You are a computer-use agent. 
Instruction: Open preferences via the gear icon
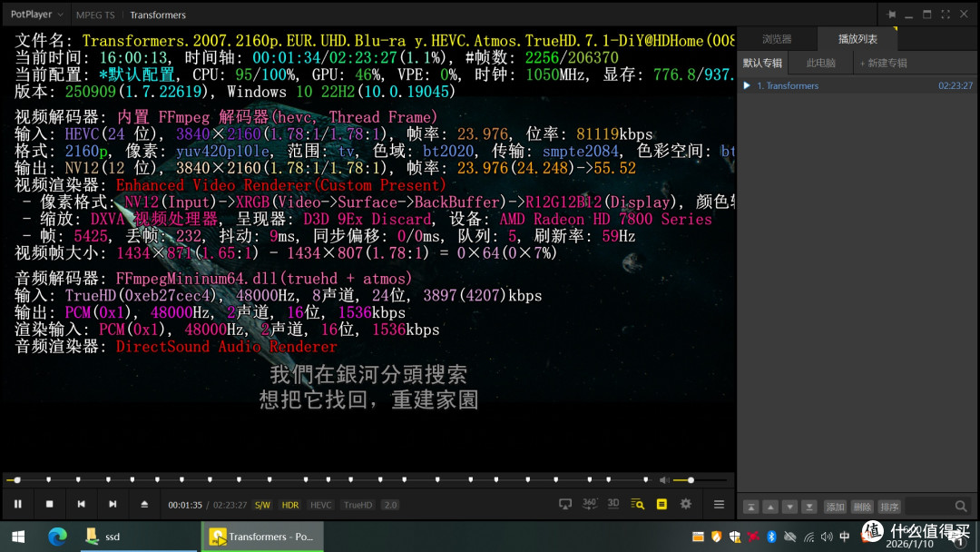(x=686, y=504)
